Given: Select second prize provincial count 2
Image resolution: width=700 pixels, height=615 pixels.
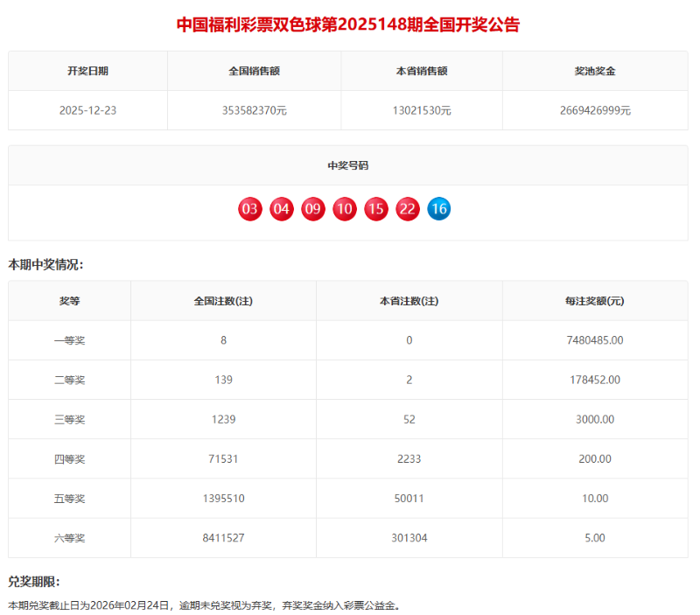Looking at the screenshot, I should (409, 381).
